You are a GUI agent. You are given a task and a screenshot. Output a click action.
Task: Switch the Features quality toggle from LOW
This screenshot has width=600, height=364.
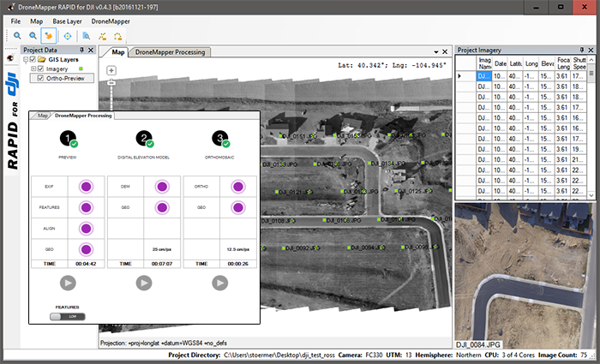(67, 315)
